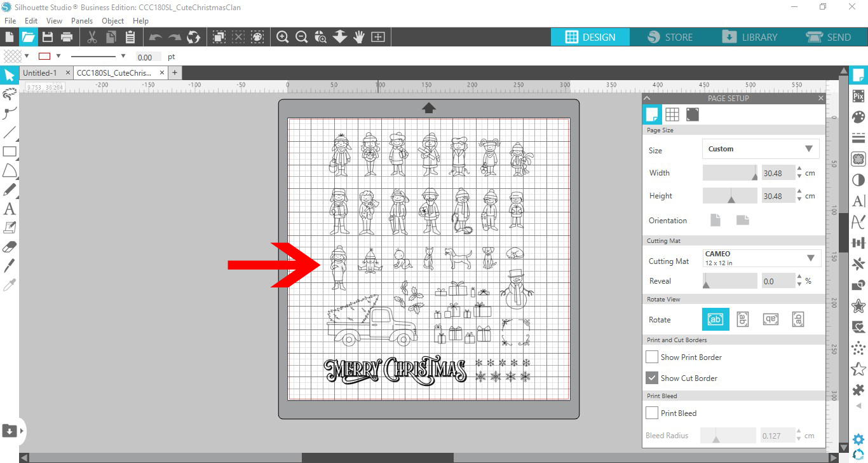Enable the Print Bleed checkbox
This screenshot has width=868, height=463.
[652, 413]
